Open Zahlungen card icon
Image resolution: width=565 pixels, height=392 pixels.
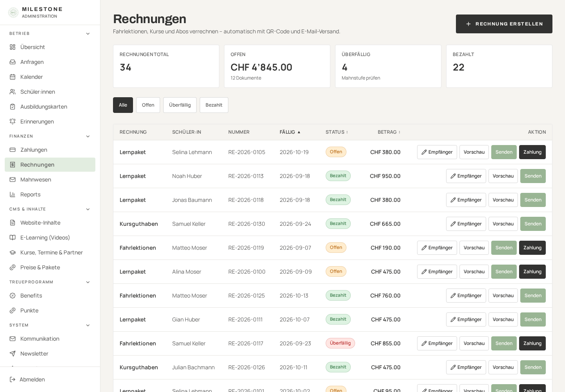[13, 150]
